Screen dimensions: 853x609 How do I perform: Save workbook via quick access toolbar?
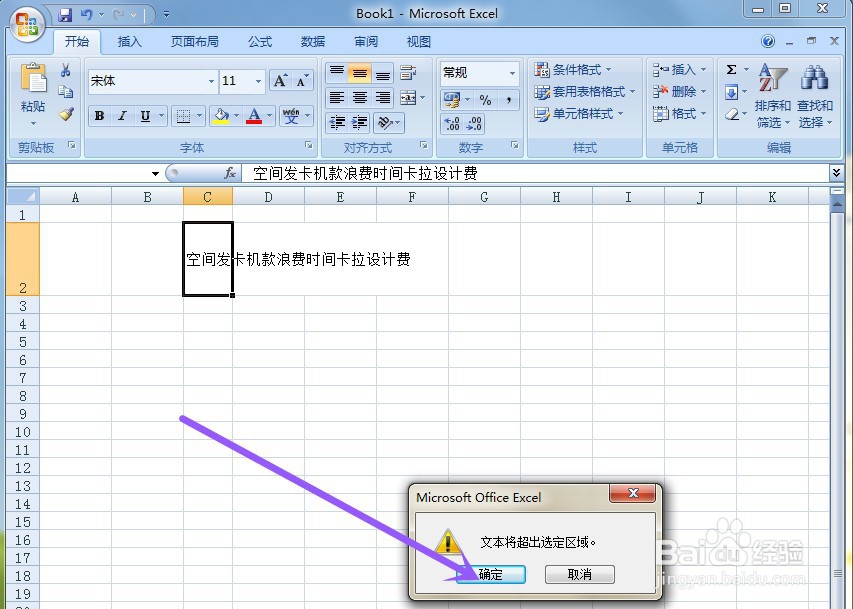click(x=65, y=14)
